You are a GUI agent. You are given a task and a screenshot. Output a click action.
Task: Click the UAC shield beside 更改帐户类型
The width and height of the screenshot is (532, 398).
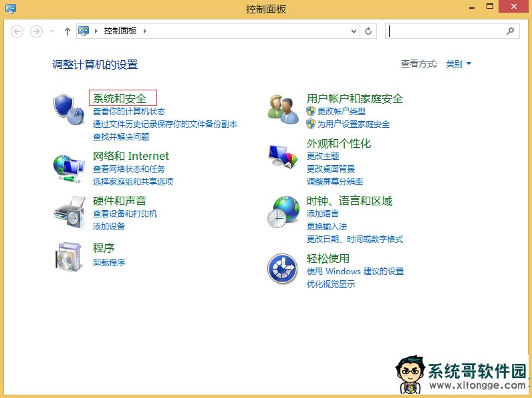(311, 111)
